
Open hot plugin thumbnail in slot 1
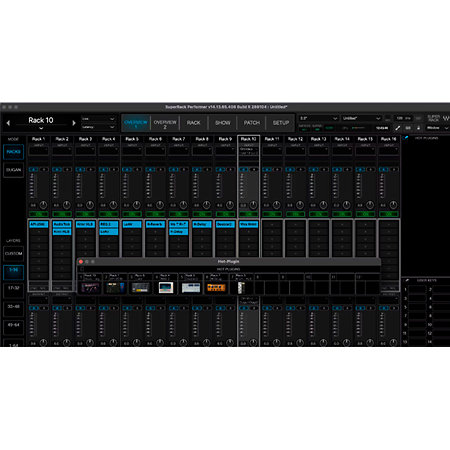pyautogui.click(x=90, y=288)
